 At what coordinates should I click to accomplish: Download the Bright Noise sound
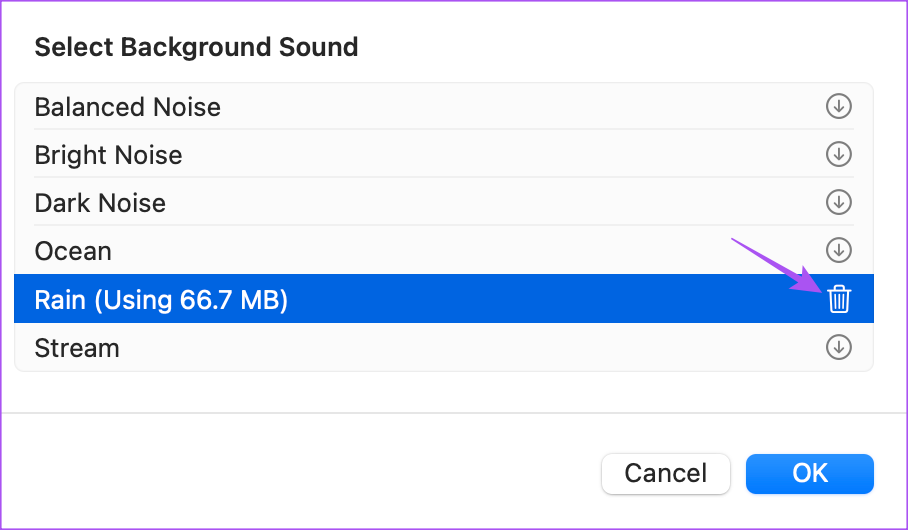point(838,154)
